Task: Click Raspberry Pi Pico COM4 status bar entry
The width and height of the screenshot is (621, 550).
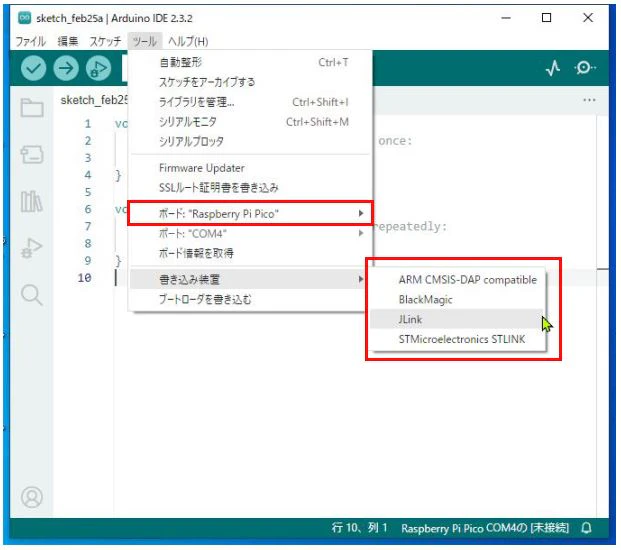Action: click(485, 528)
